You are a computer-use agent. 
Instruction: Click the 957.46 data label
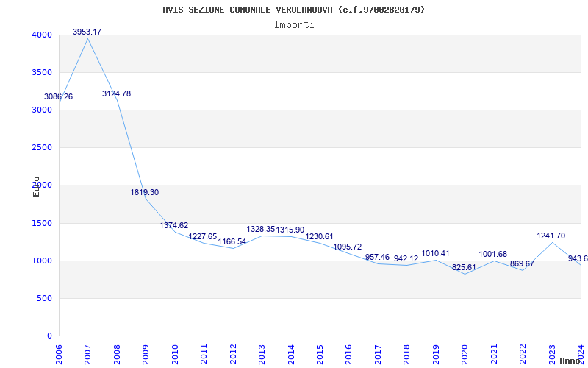coord(377,257)
